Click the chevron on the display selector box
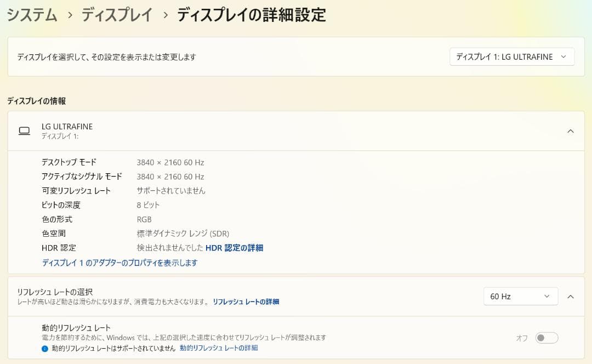Image resolution: width=592 pixels, height=364 pixels. pos(563,56)
